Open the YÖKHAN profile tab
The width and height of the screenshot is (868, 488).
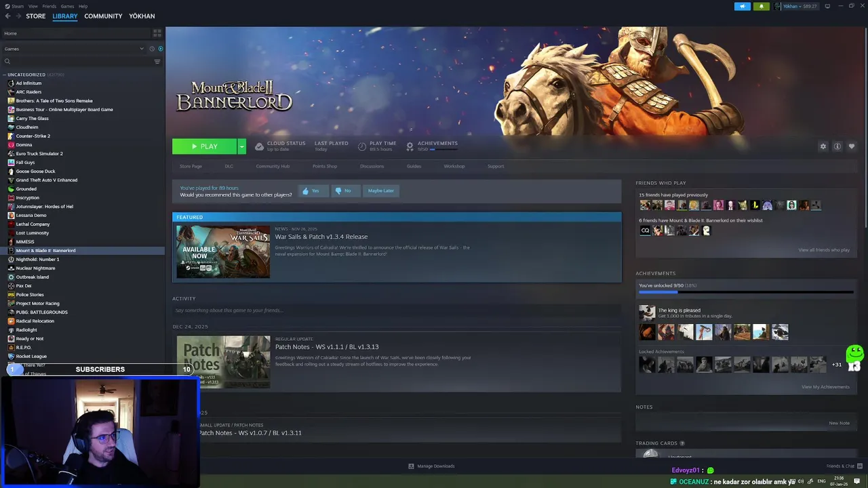142,16
